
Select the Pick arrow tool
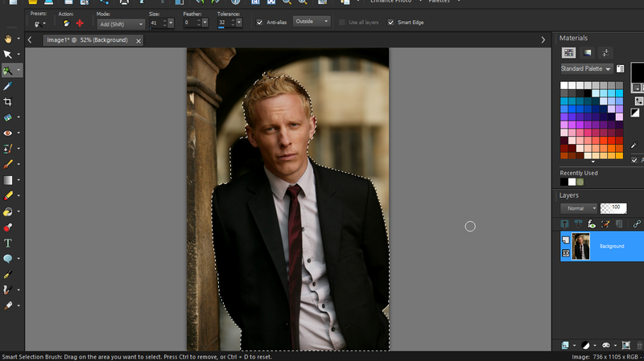coord(8,54)
